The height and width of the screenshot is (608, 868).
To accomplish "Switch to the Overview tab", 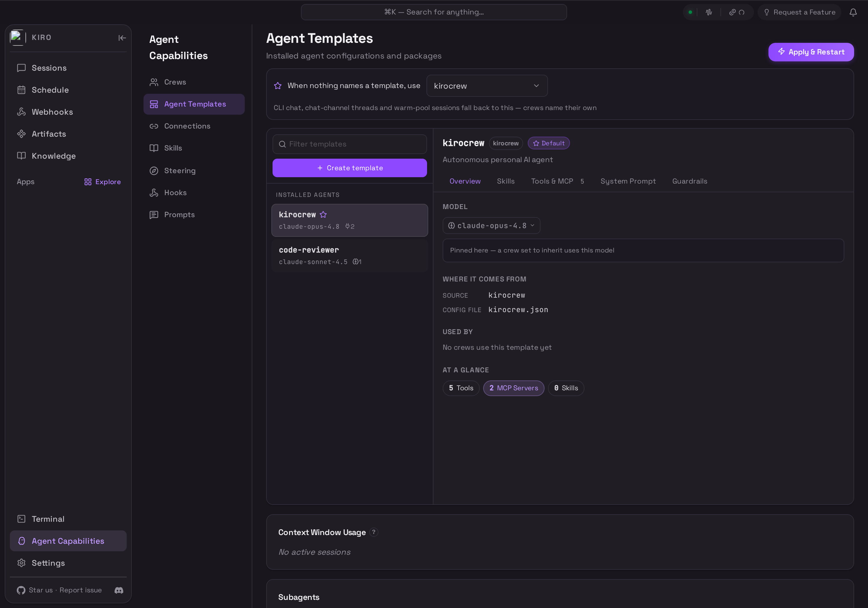I will pos(465,181).
